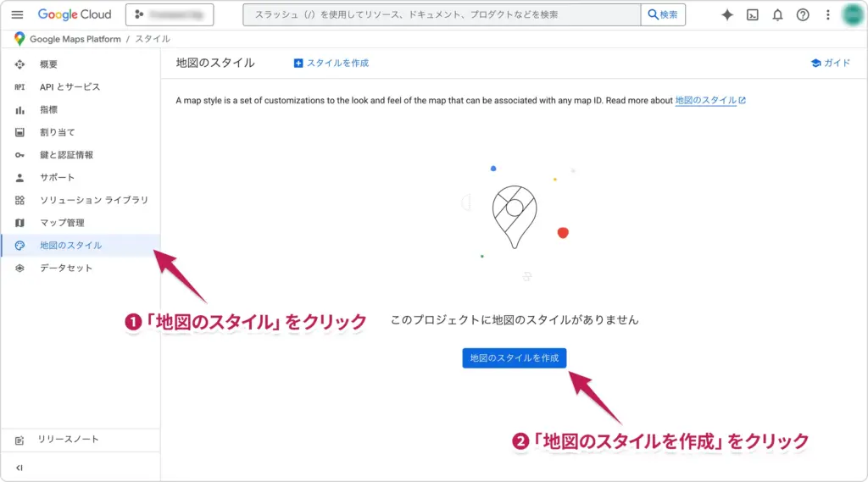Open the notifications bell
Viewport: 868px width, 482px height.
[777, 15]
